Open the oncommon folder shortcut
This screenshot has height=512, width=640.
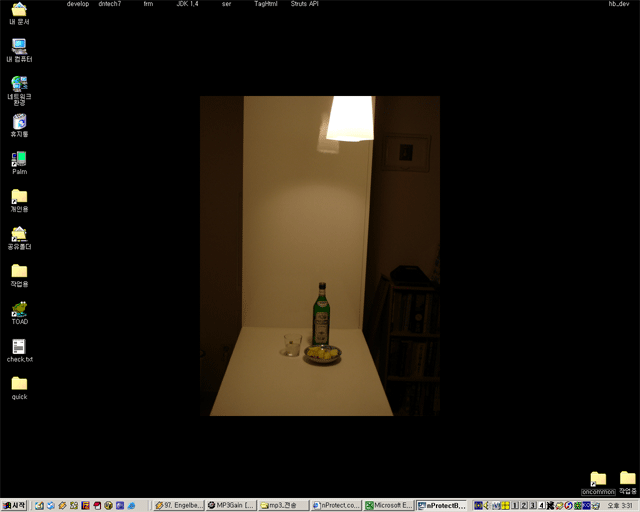click(x=598, y=480)
